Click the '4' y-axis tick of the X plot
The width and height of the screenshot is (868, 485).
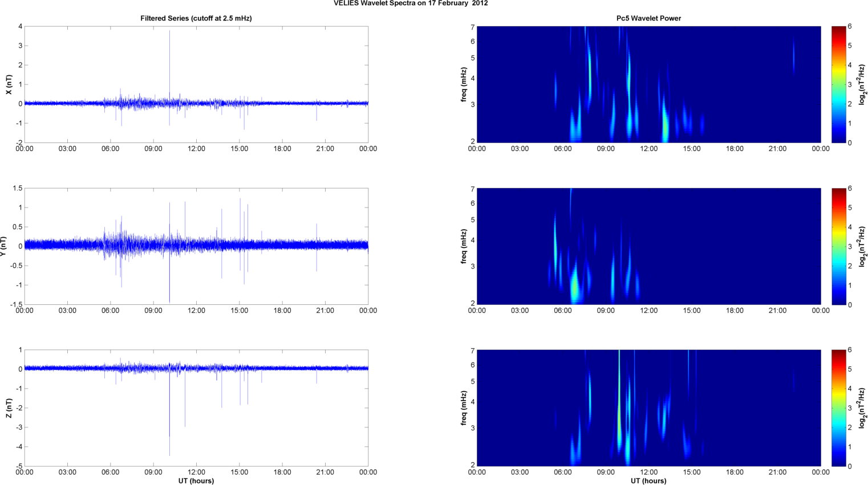pos(21,27)
